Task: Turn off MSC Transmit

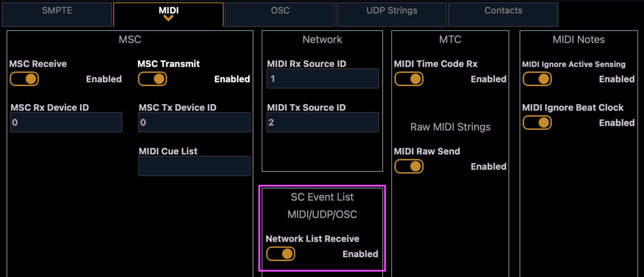Action: point(152,78)
